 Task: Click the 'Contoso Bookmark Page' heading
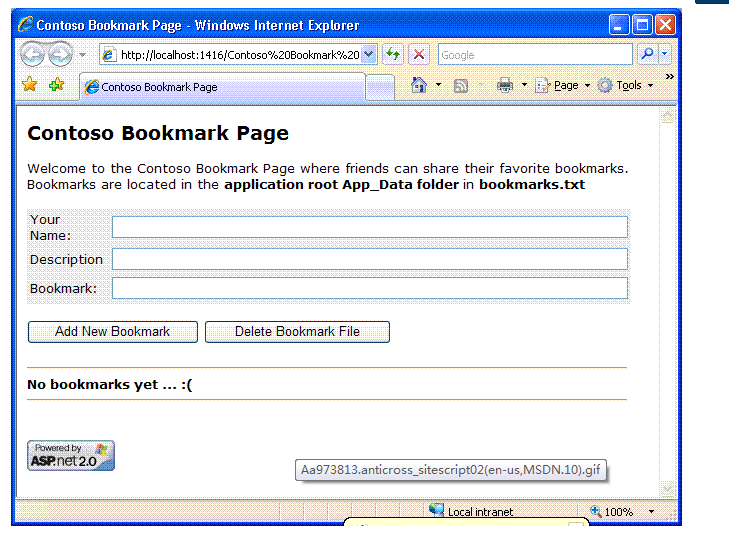tap(158, 133)
